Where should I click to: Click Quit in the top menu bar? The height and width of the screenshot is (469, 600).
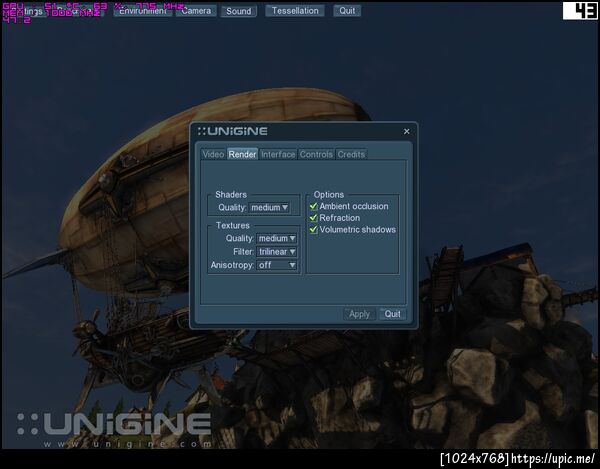tap(347, 11)
